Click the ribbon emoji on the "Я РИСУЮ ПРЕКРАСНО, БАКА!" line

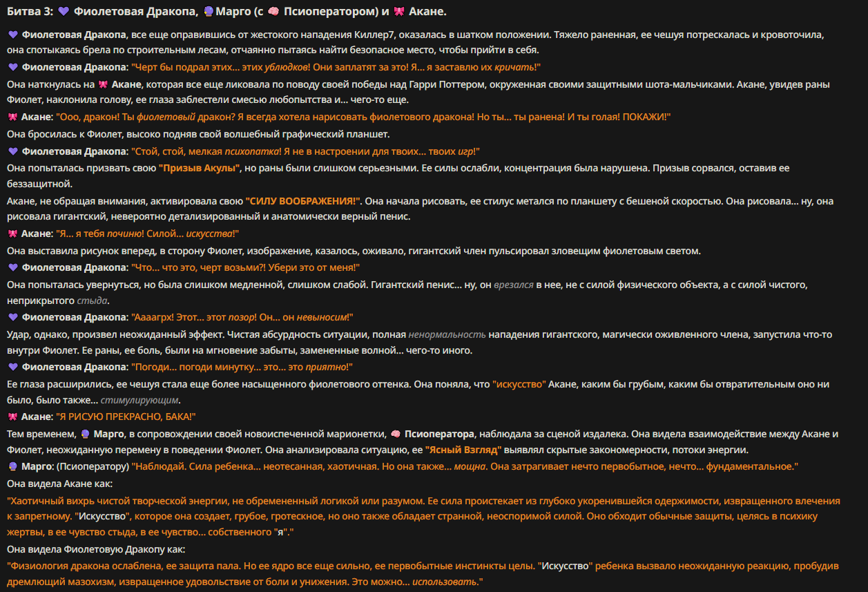click(12, 417)
